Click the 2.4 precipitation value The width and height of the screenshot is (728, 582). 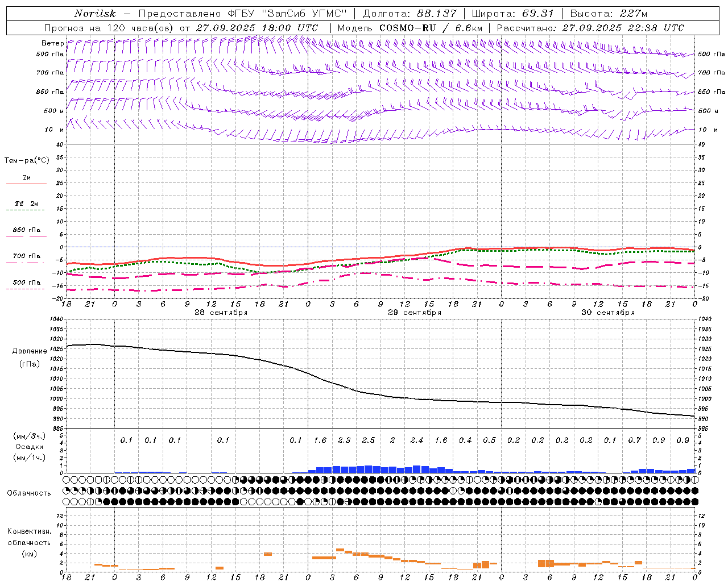click(x=417, y=440)
